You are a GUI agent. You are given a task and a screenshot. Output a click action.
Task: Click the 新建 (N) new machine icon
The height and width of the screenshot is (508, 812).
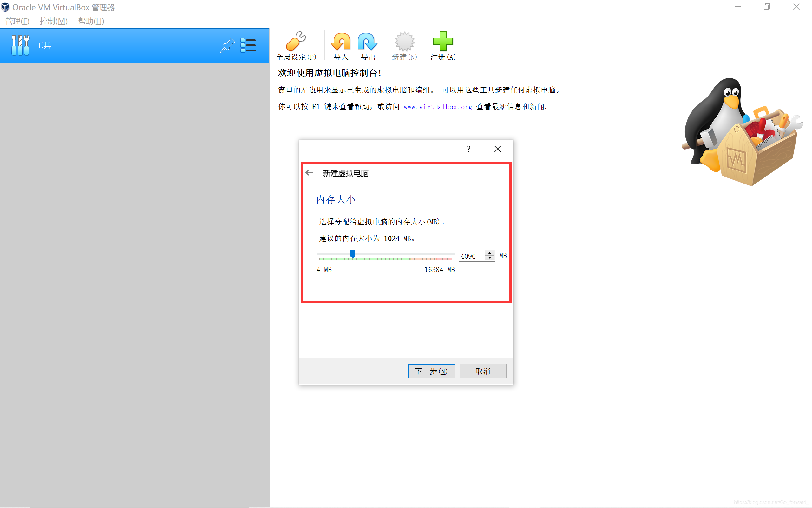(404, 46)
